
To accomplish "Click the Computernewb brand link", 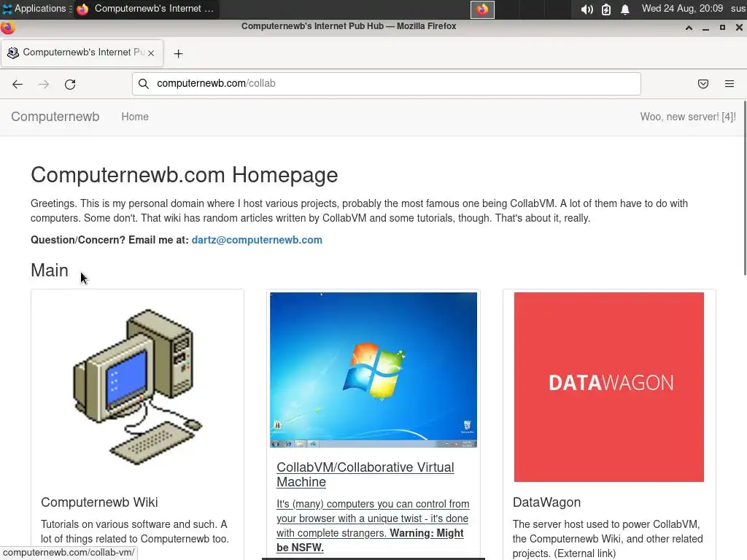I will (x=55, y=117).
